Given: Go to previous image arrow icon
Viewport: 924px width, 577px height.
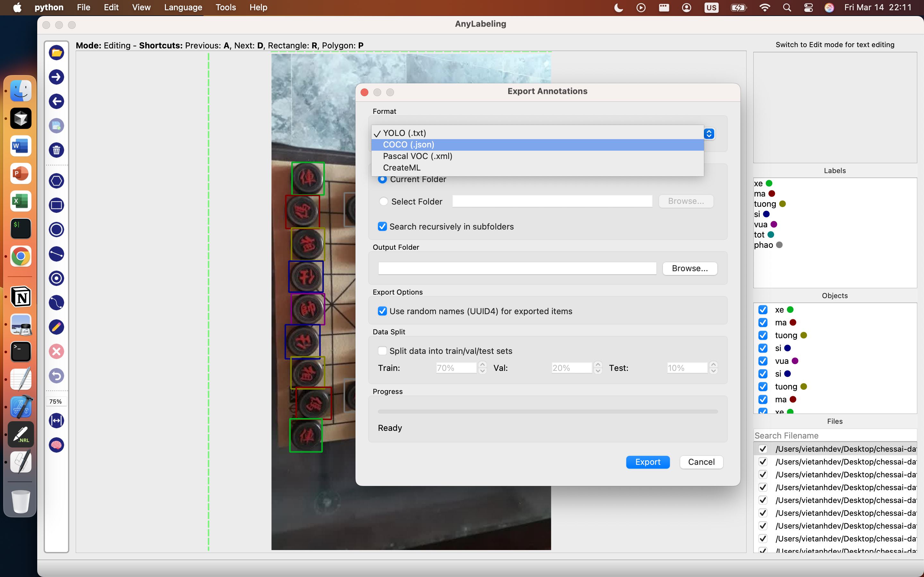Looking at the screenshot, I should coord(56,102).
